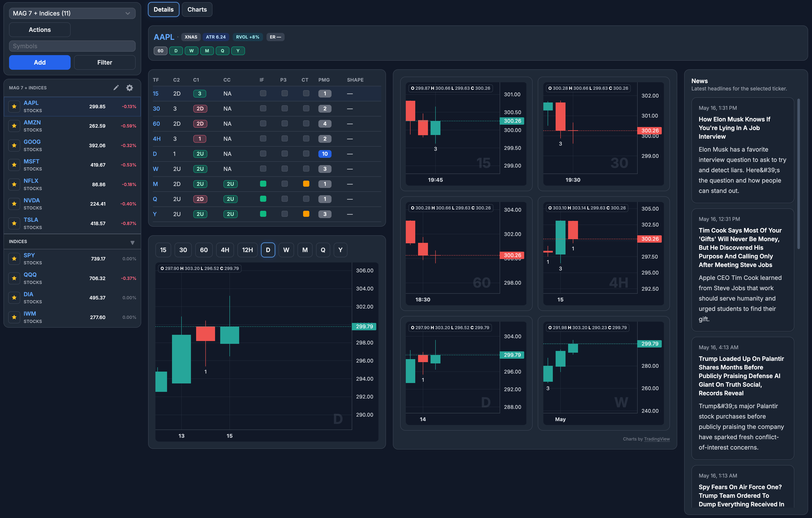Click the DIA favorite star icon

14,298
